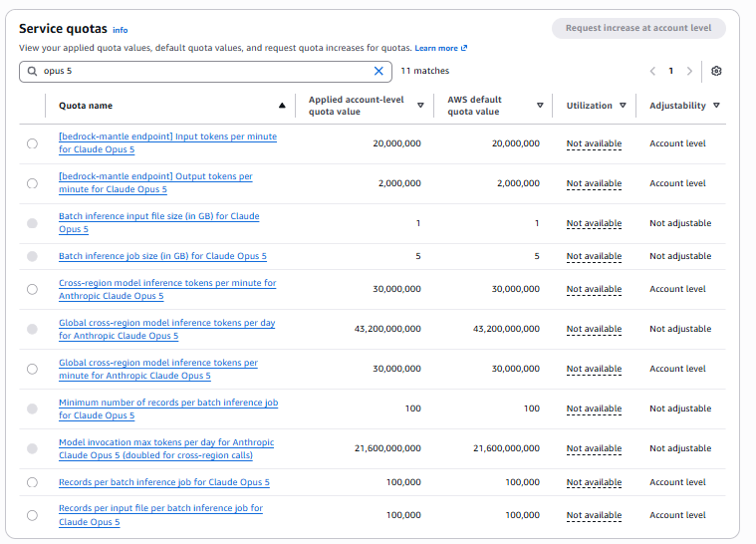Click page number 1 in pagination
The width and height of the screenshot is (756, 544).
click(670, 71)
